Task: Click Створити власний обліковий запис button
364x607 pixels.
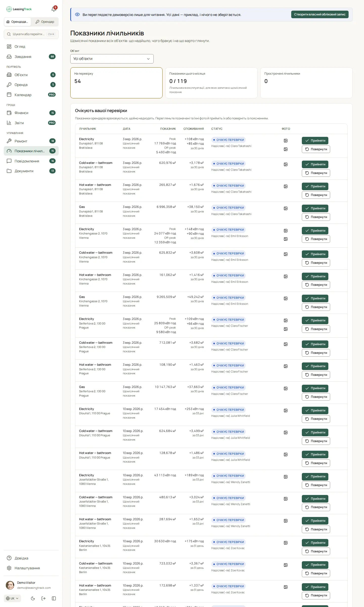Action: tap(320, 14)
